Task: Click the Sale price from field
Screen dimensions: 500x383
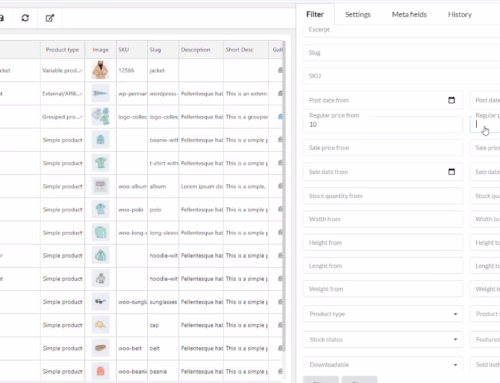Action: coord(383,148)
